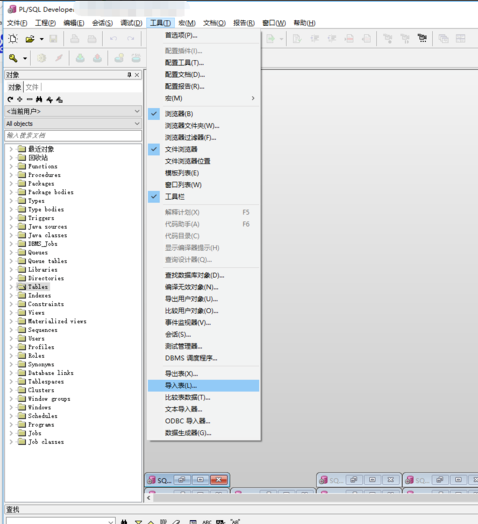The width and height of the screenshot is (478, 524).
Task: Click the Rollback icon with red arrow
Action: 97,58
